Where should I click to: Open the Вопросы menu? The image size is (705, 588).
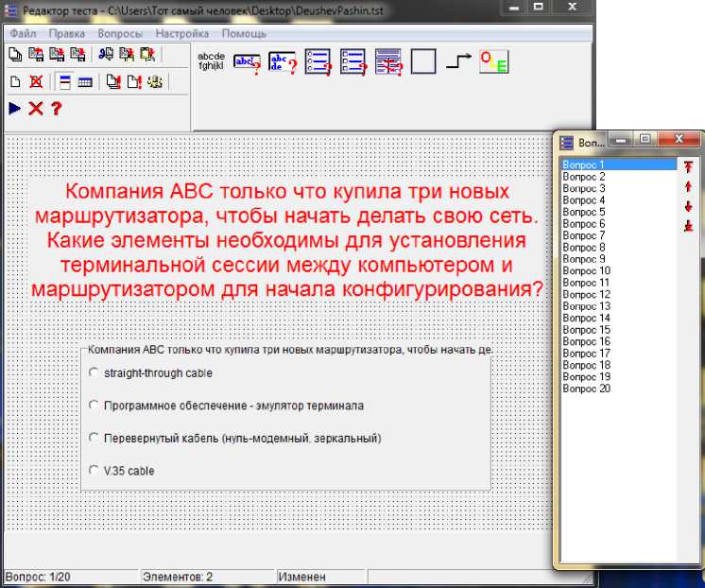[120, 34]
